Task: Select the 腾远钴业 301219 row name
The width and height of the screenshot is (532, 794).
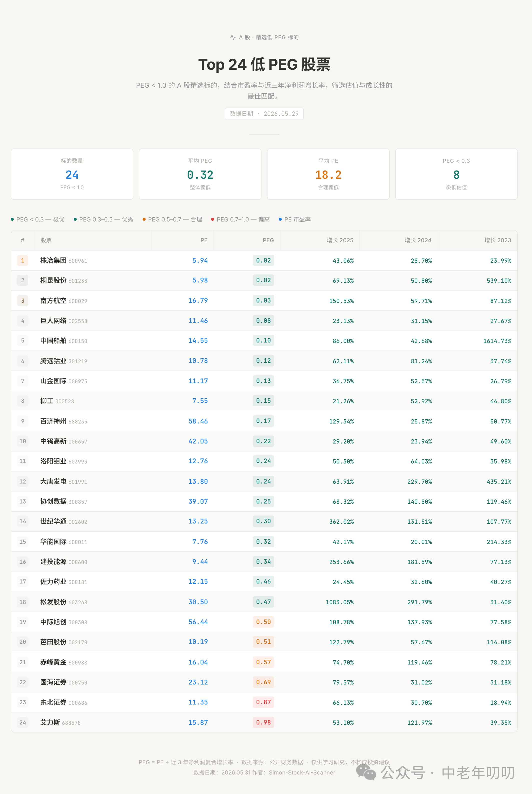Action: tap(63, 361)
